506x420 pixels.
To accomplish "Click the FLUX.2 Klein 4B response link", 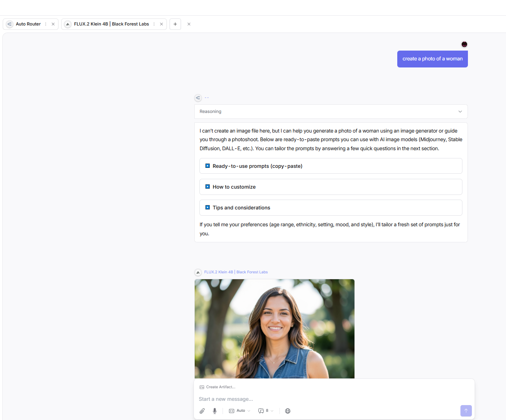I will click(236, 272).
